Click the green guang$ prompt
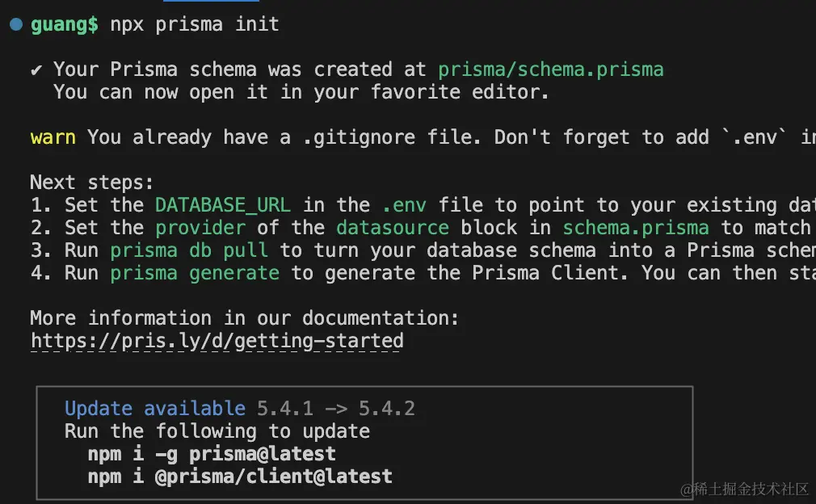The image size is (816, 504). coord(65,24)
